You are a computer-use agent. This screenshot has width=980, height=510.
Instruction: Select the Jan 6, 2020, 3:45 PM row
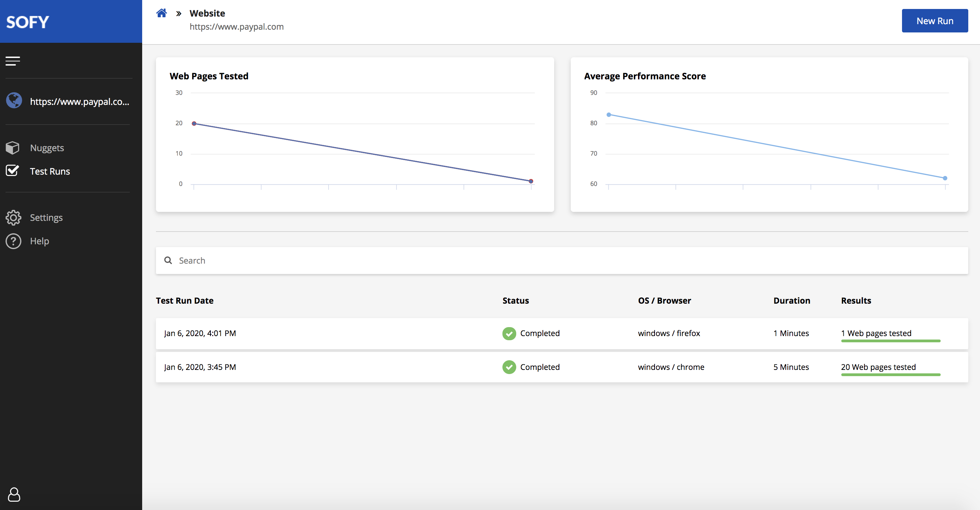click(562, 367)
